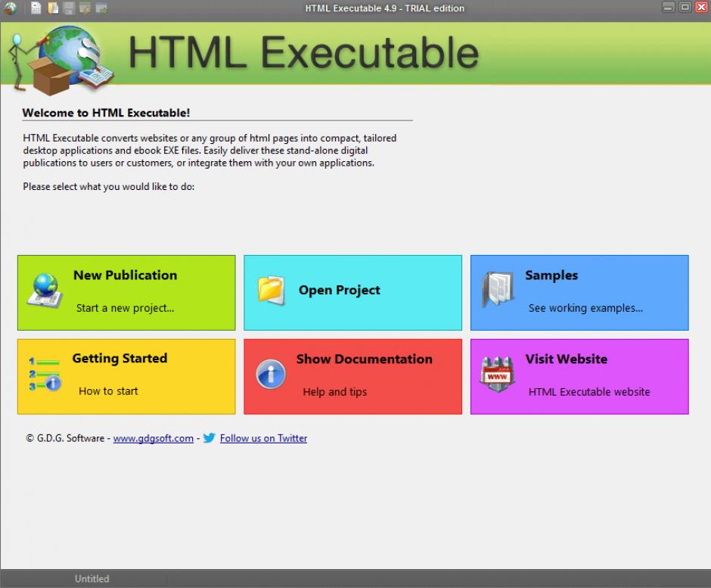
Task: Click 'How to start' subtitle text
Action: (108, 391)
